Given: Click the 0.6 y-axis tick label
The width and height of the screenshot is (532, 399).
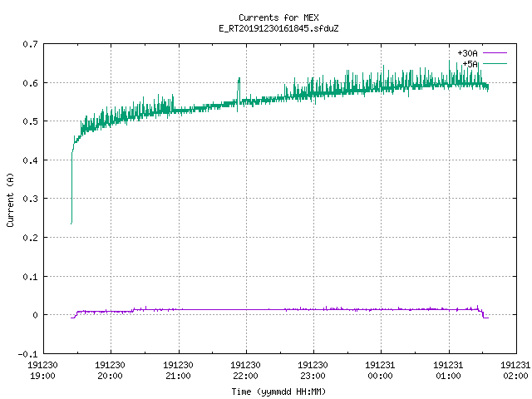Looking at the screenshot, I should [x=30, y=83].
